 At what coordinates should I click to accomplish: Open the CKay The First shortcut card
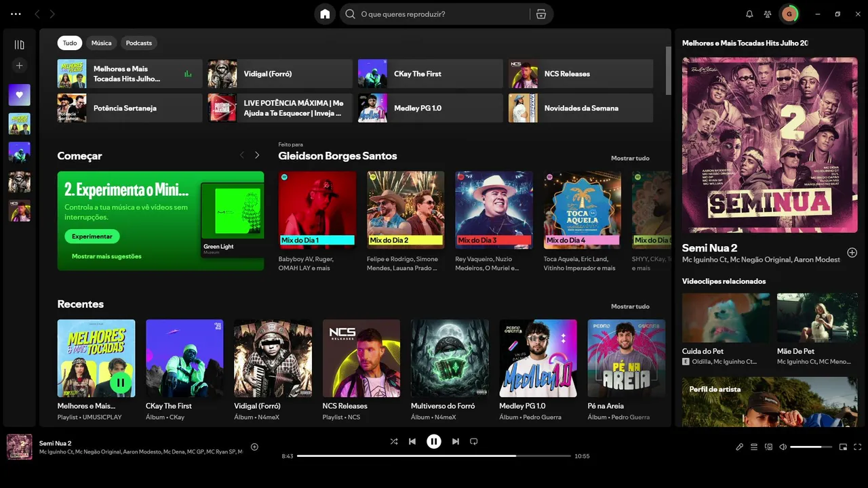coord(431,74)
